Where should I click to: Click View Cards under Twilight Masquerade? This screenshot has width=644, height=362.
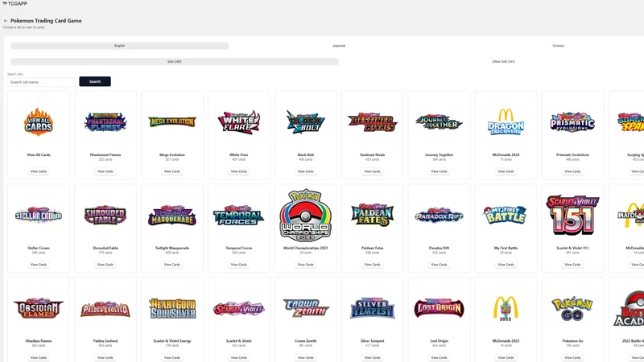pyautogui.click(x=172, y=265)
